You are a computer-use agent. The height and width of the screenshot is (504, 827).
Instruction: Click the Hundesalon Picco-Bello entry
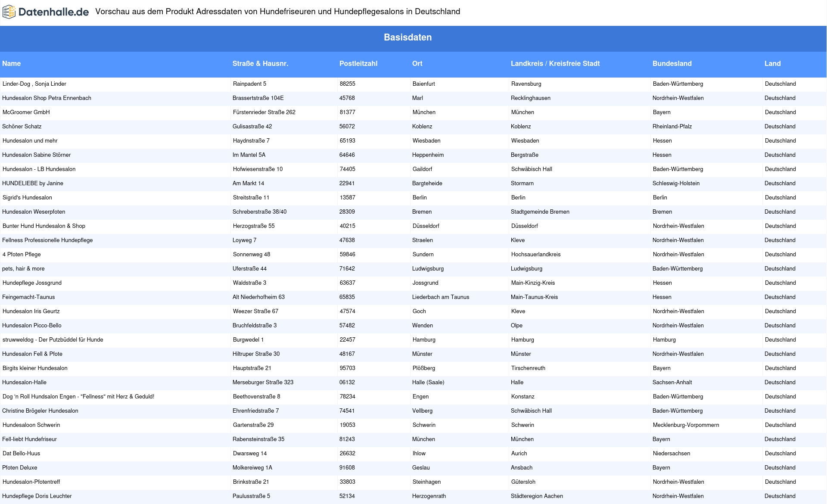[x=32, y=325]
